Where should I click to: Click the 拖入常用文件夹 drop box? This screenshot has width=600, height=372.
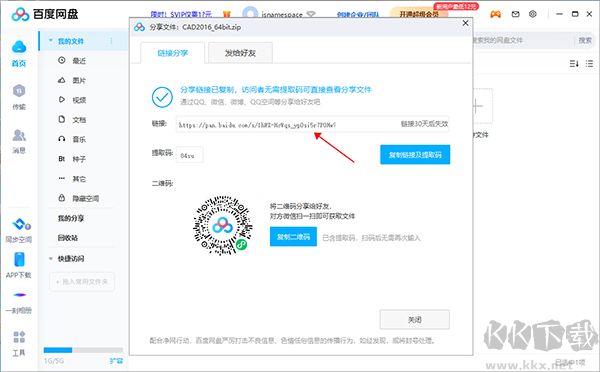click(82, 282)
